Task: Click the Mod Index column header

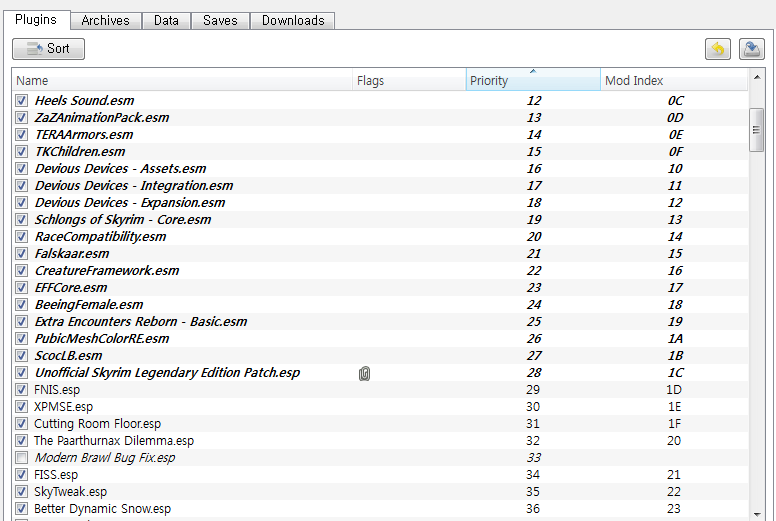Action: (x=674, y=80)
